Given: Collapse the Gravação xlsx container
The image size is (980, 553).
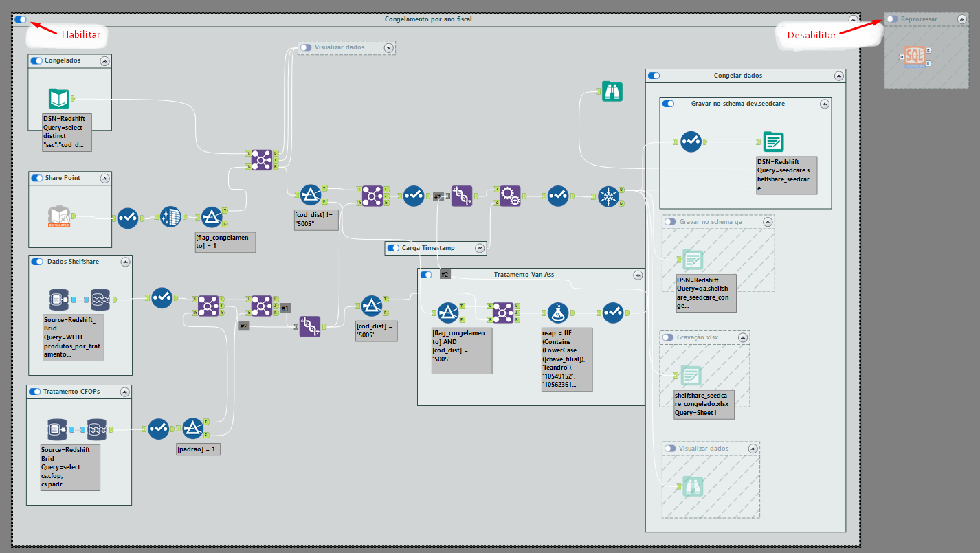Looking at the screenshot, I should point(742,337).
